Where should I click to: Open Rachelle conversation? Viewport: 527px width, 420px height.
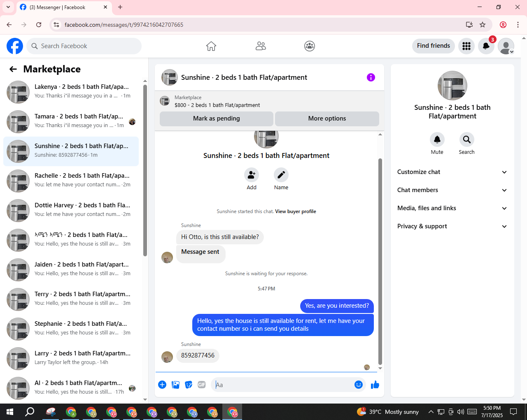[x=71, y=181]
